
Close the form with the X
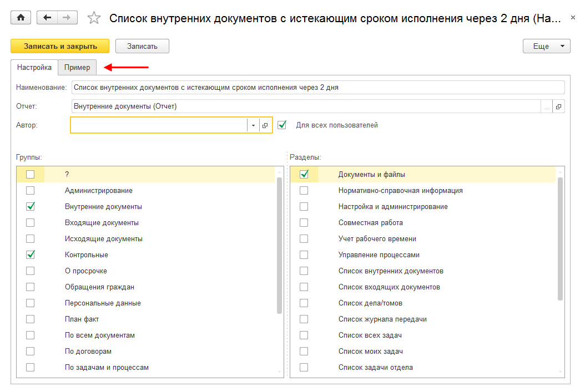click(573, 18)
